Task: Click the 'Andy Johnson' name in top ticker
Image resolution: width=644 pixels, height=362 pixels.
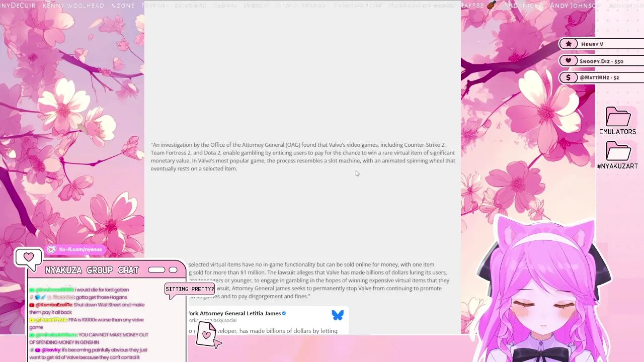Action: coord(576,6)
